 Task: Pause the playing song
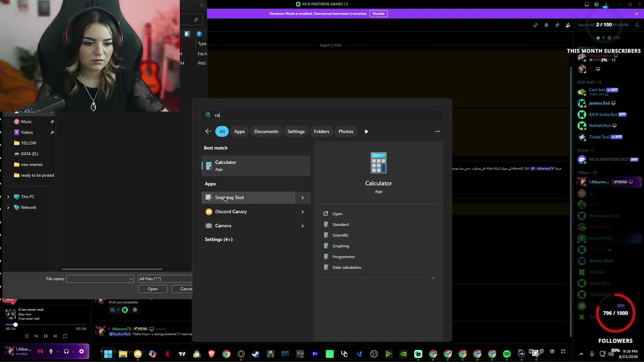pyautogui.click(x=45, y=336)
